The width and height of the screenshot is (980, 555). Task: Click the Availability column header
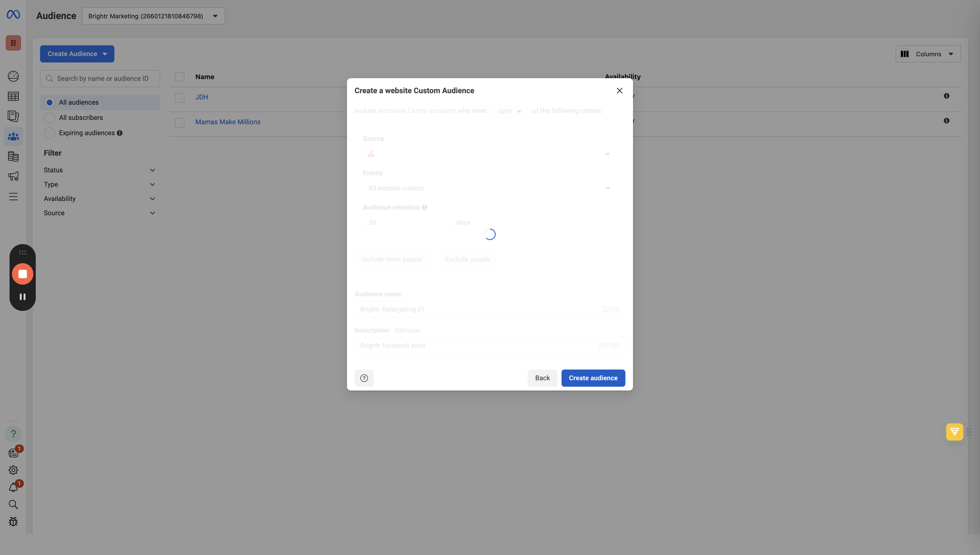(623, 77)
